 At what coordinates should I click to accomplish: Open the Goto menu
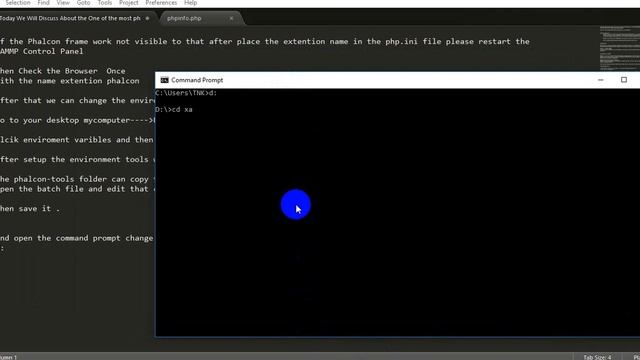83,3
